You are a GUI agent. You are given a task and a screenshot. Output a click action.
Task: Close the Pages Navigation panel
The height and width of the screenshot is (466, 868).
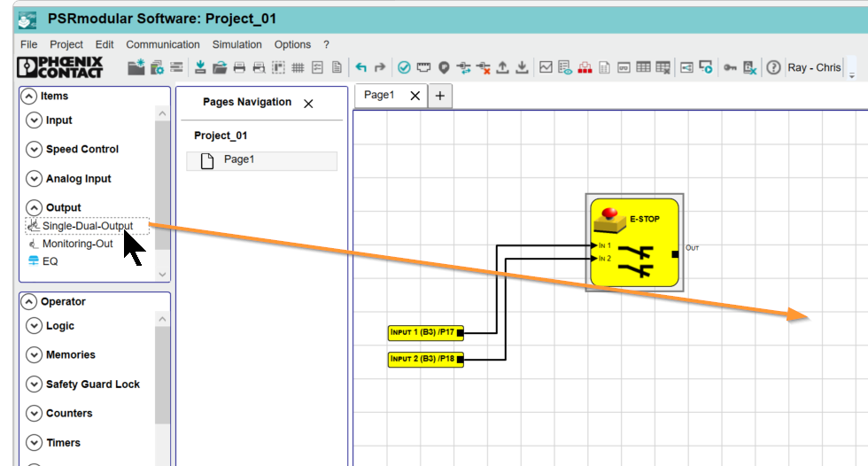(x=308, y=104)
